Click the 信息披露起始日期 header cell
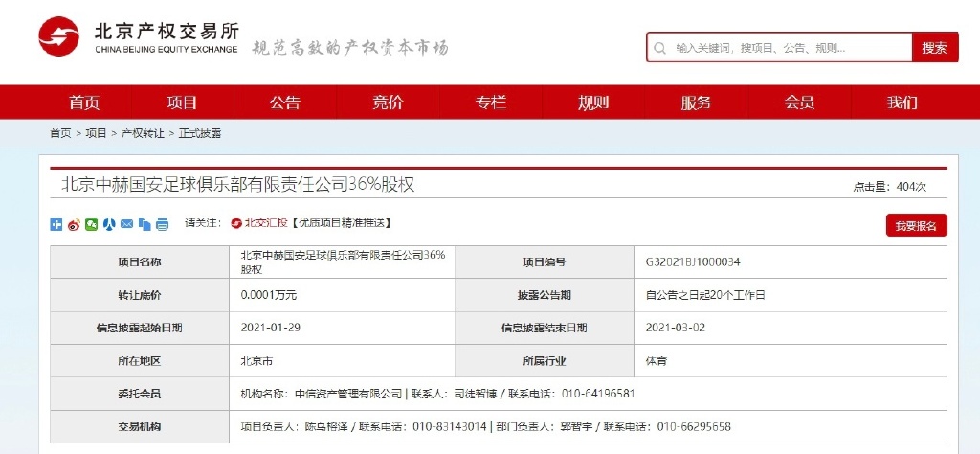The image size is (980, 454). point(140,328)
